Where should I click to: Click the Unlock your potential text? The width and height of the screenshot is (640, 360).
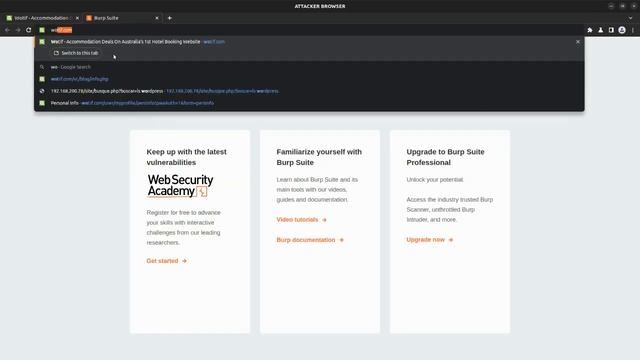coord(435,180)
